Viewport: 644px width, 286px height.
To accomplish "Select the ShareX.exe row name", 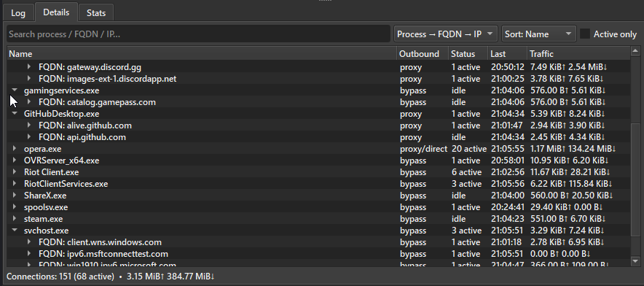I will [x=45, y=195].
